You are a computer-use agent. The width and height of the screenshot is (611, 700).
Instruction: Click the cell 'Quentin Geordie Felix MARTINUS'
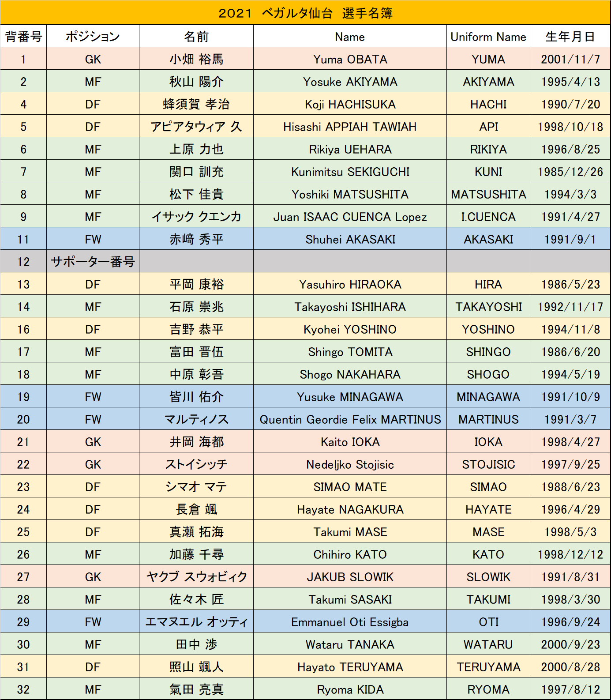[350, 419]
